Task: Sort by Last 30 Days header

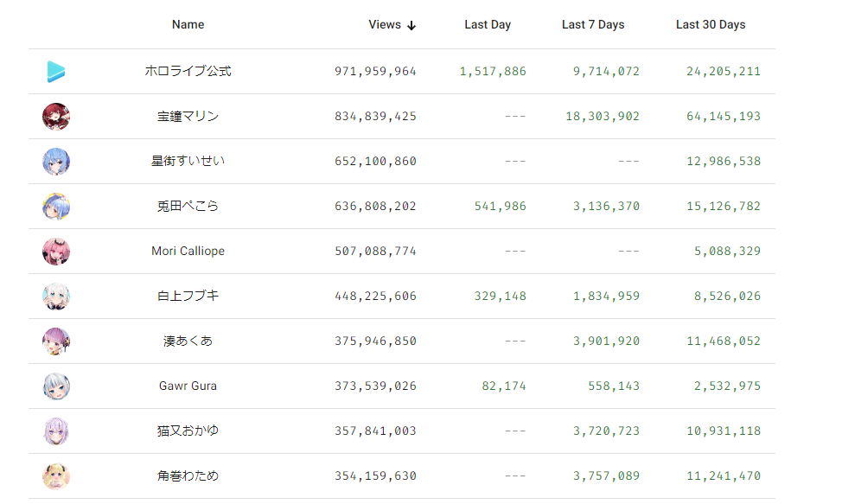Action: click(x=710, y=24)
